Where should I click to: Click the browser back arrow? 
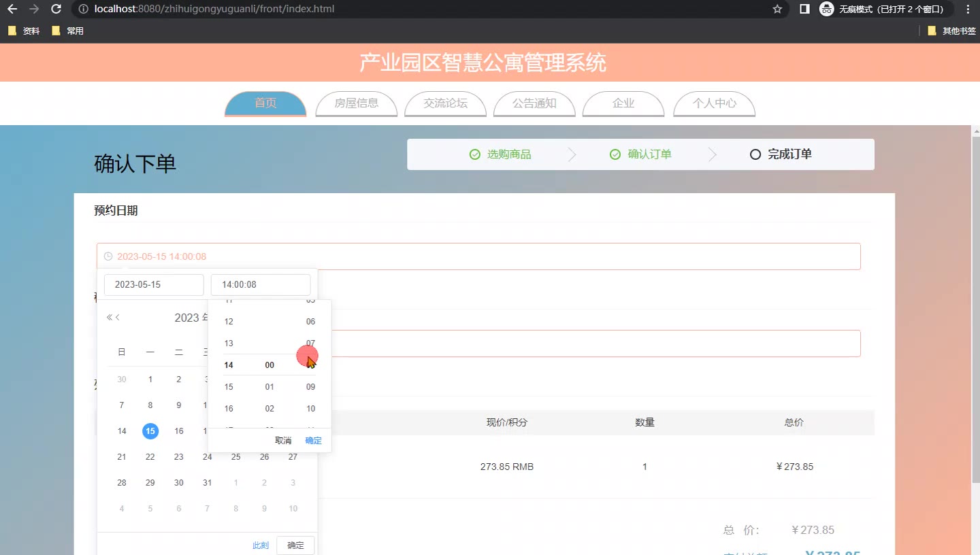click(x=12, y=9)
